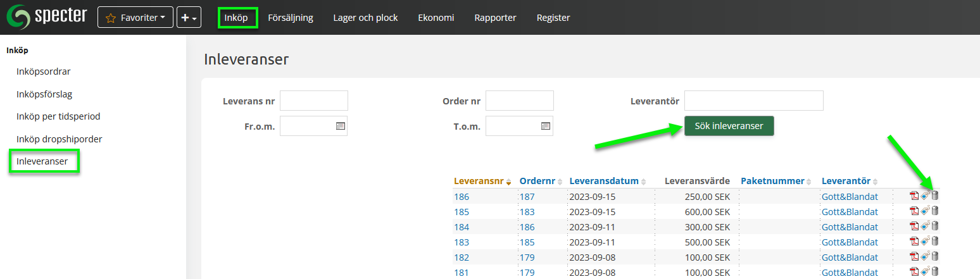Print labels for delivery 182
The height and width of the screenshot is (279, 980).
click(x=925, y=257)
